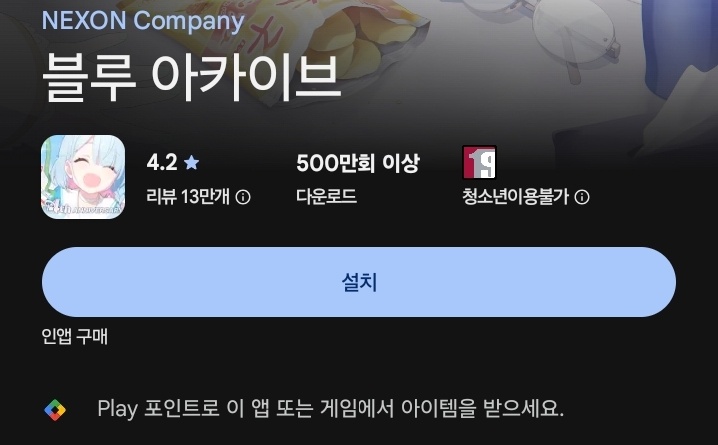Tap the red 19 age rating badge
Image resolution: width=718 pixels, height=445 pixels.
(479, 162)
